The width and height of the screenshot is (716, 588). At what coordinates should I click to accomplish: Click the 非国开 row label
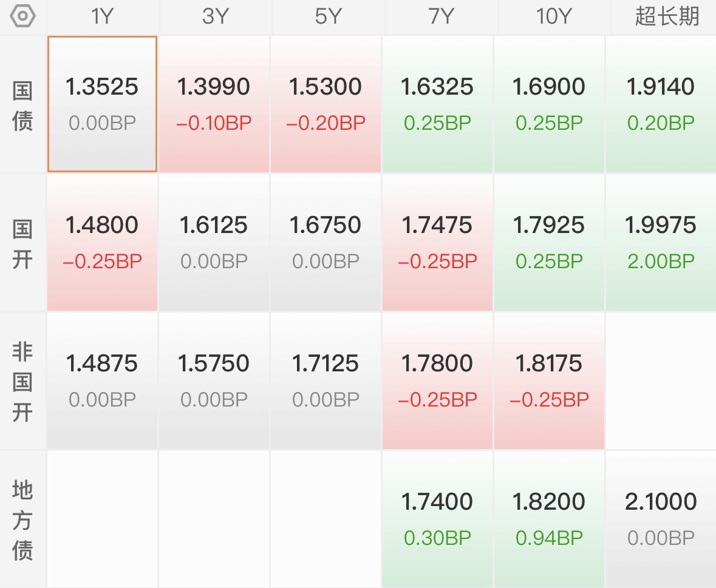click(22, 381)
